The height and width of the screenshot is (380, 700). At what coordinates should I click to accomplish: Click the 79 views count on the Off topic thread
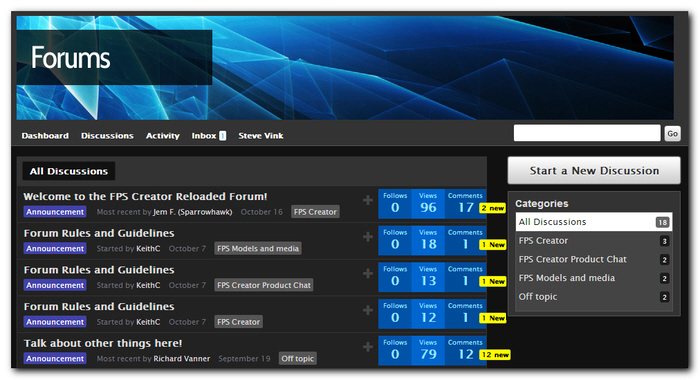(x=428, y=354)
